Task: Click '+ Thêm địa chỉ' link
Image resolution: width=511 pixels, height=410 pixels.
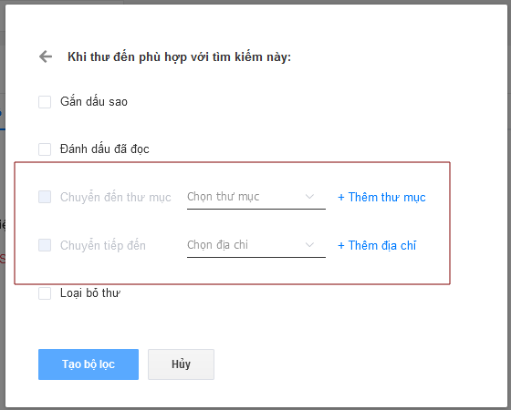Action: coord(377,246)
